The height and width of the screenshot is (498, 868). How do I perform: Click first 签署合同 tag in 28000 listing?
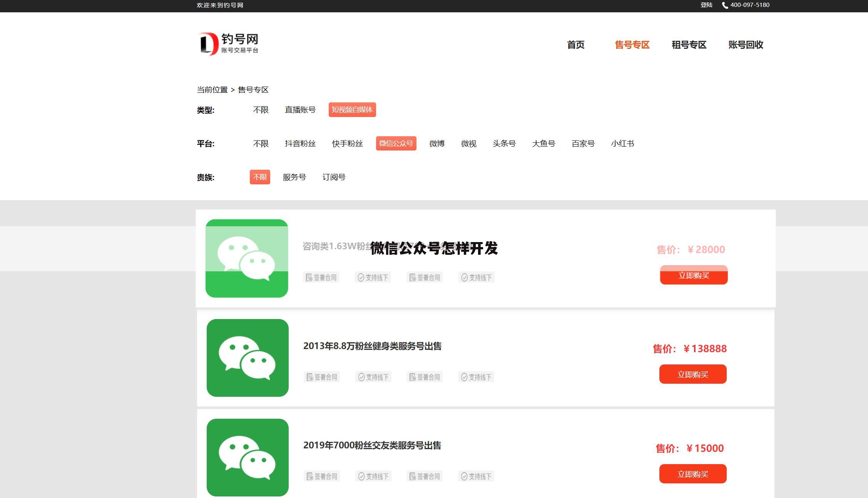click(321, 277)
